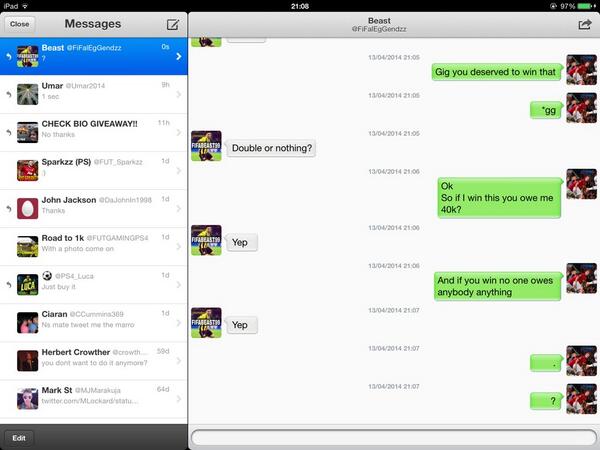Tap 'Gig you deserved to win that' bubble

(x=497, y=72)
